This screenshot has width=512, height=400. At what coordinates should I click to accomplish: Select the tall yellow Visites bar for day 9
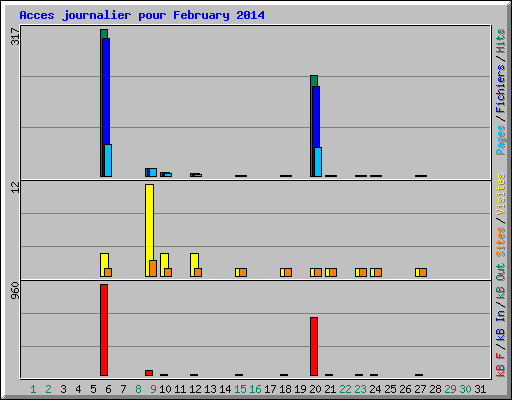149,230
